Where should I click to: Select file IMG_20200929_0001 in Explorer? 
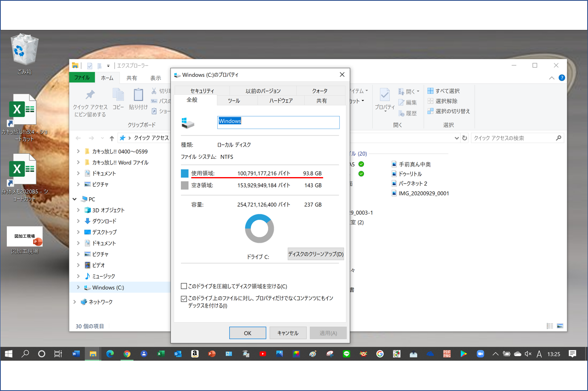point(420,193)
